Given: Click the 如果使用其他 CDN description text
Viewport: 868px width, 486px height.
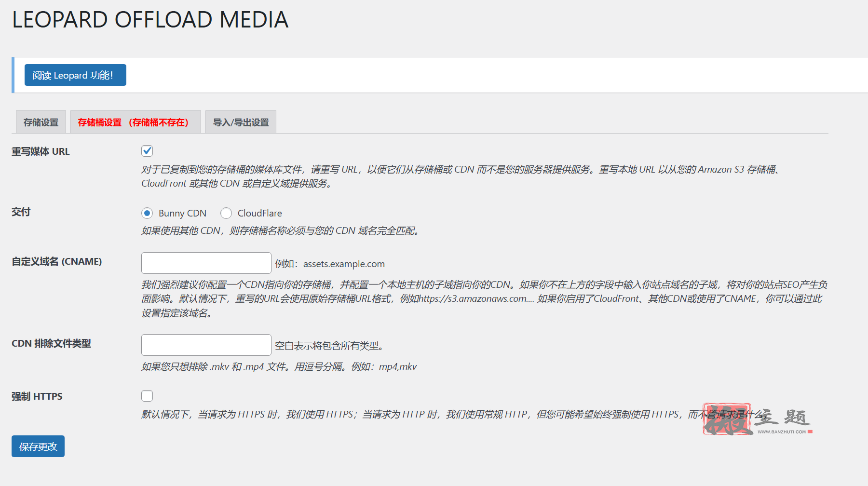Looking at the screenshot, I should click(282, 230).
